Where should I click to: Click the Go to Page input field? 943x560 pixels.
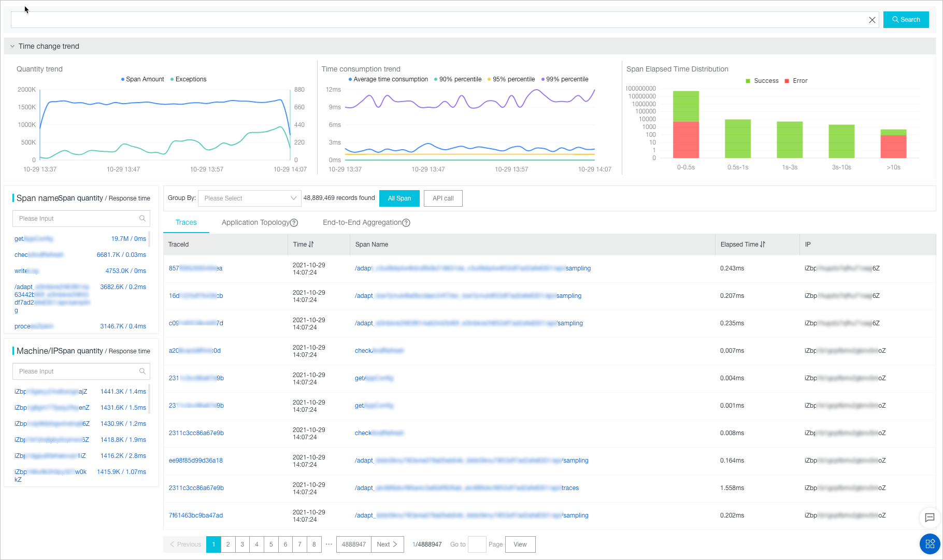click(476, 544)
